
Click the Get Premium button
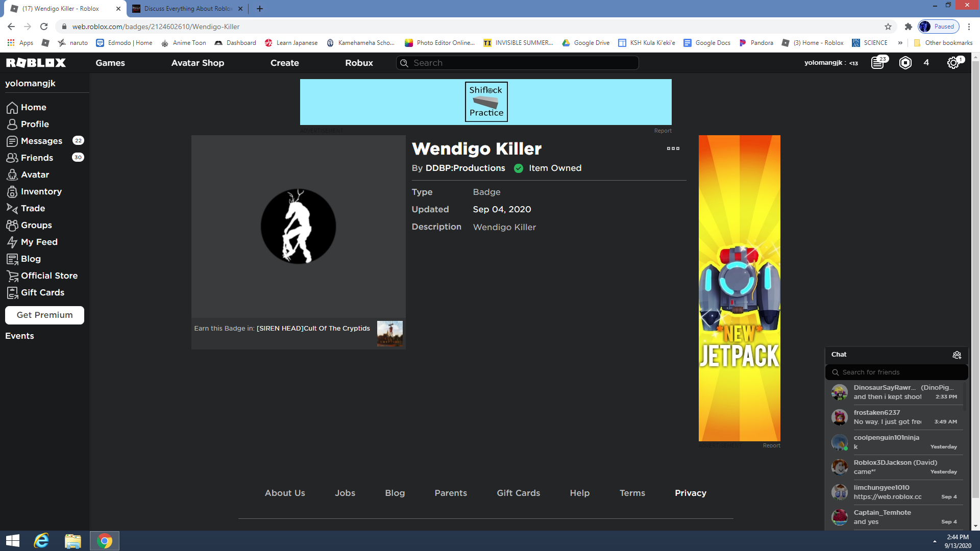click(44, 315)
